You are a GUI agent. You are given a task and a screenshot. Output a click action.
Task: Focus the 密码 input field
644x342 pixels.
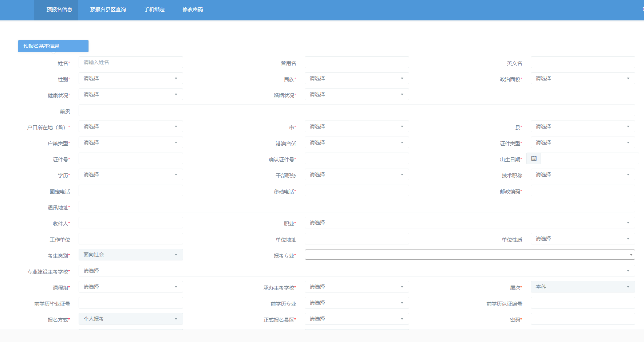tap(582, 319)
